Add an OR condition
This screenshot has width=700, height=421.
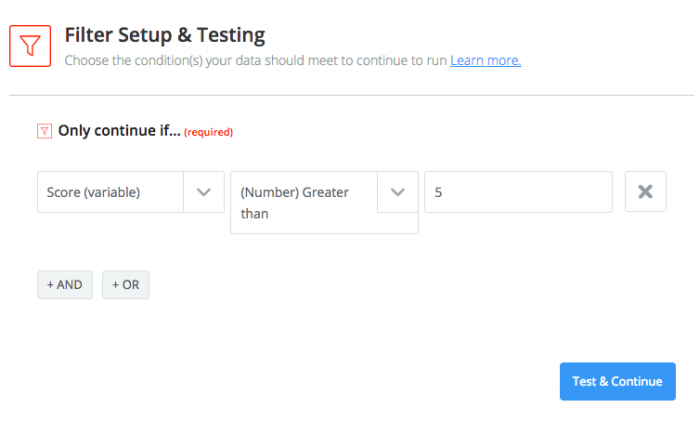point(125,284)
